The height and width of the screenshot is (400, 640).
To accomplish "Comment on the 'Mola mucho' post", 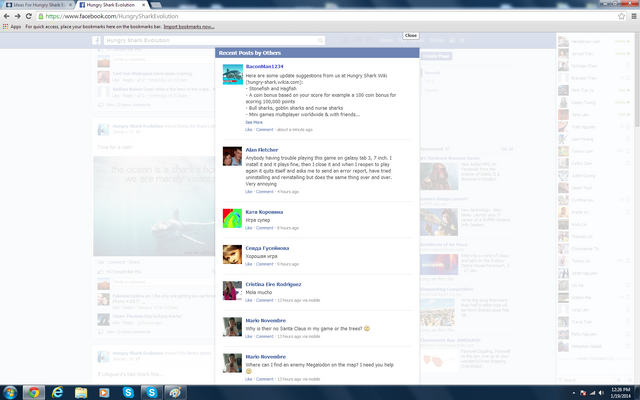I will [264, 300].
